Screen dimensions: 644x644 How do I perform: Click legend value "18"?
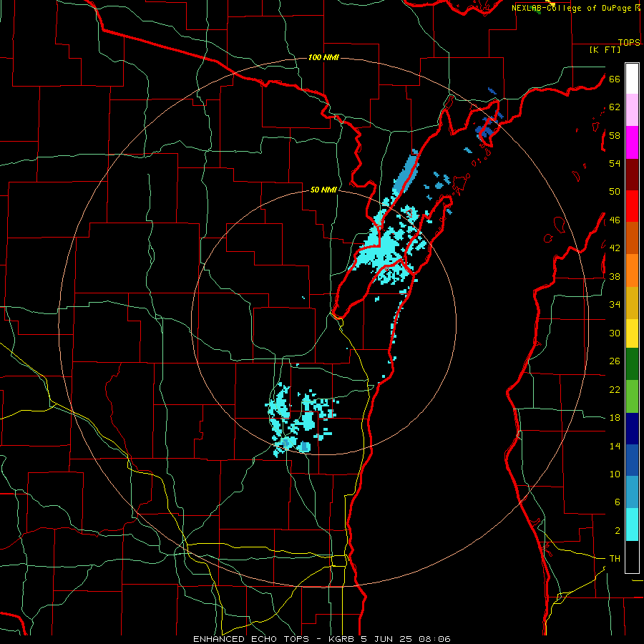coord(615,418)
